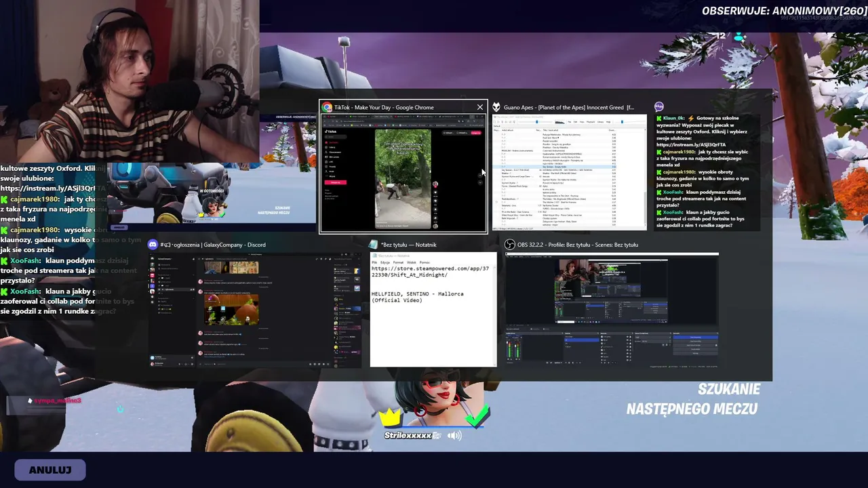
Task: Switch to the OBS 32.2.2 window thumbnail
Action: tap(612, 311)
